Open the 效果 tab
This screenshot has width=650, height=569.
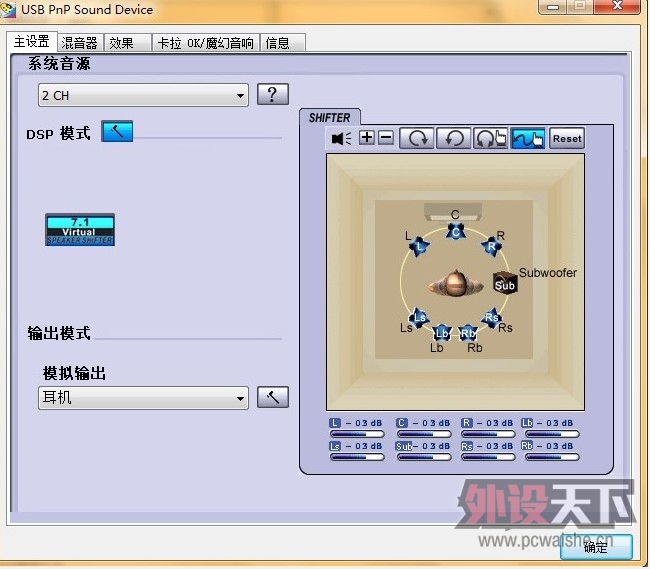coord(121,43)
